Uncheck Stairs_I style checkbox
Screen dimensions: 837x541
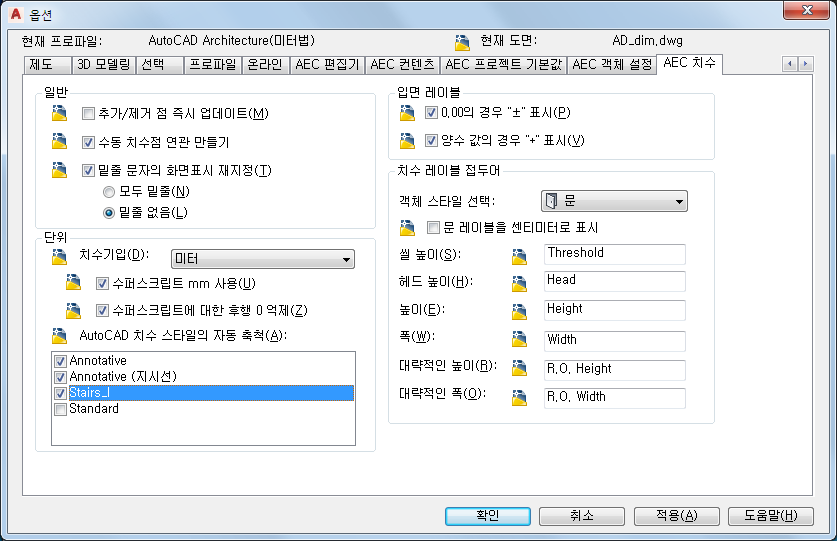60,393
